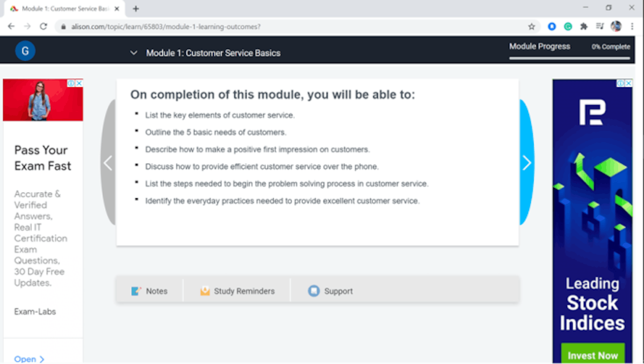Open browser extensions puzzle icon
Image resolution: width=644 pixels, height=364 pixels.
pyautogui.click(x=584, y=27)
